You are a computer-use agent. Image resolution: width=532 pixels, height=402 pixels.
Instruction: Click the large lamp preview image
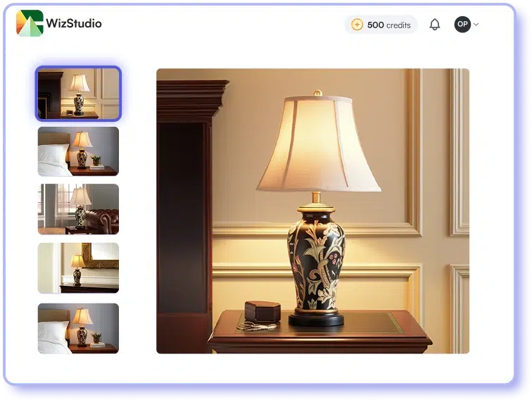click(312, 211)
